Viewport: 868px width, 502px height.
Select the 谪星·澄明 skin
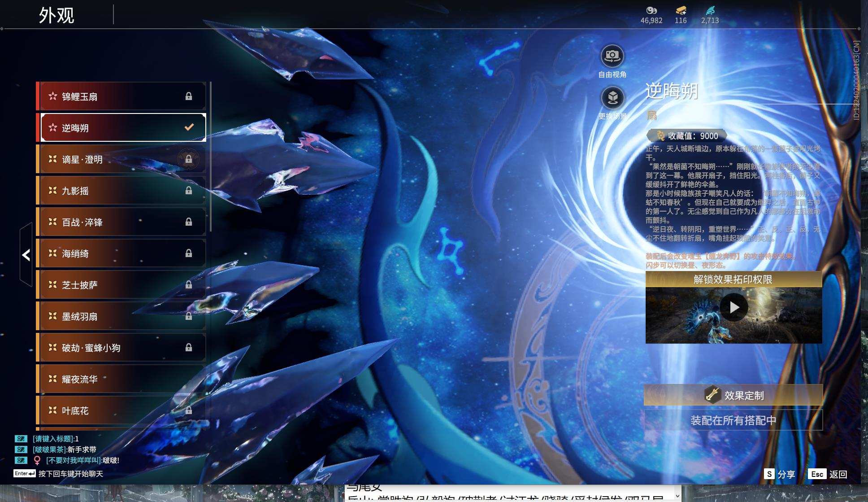(121, 159)
